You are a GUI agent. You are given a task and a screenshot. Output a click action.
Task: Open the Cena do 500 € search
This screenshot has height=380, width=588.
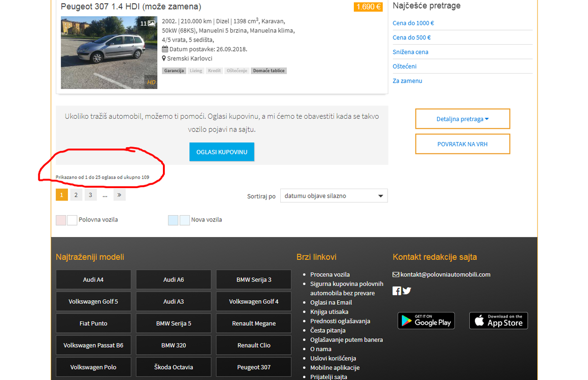(x=412, y=38)
